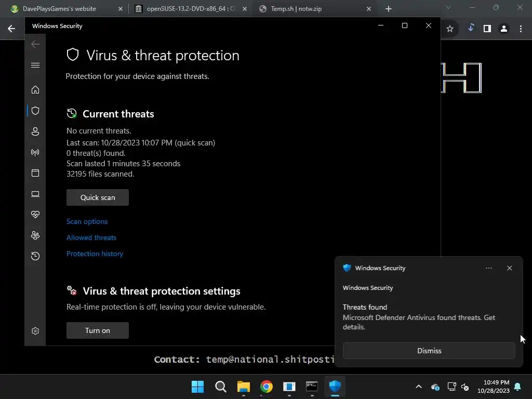Open Chrome tab search dropdown
The height and width of the screenshot is (399, 532).
(x=448, y=7)
